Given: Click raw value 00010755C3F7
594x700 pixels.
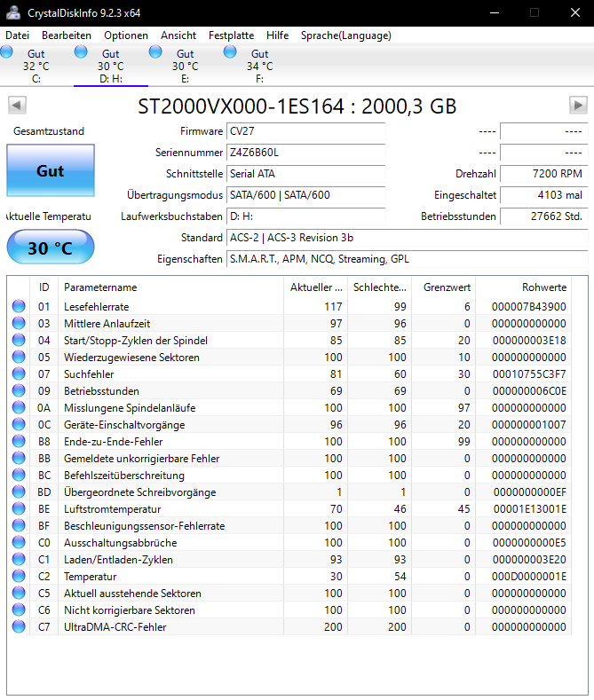Looking at the screenshot, I should [x=529, y=374].
